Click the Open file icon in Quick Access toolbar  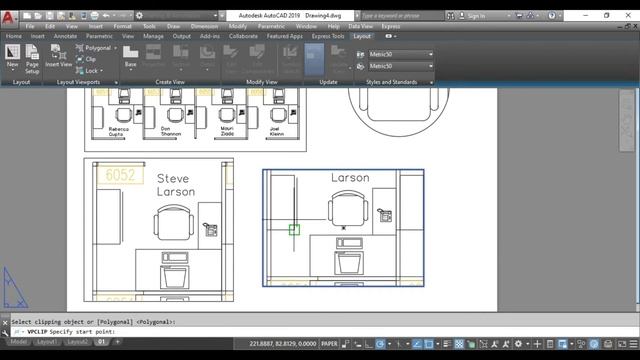point(38,16)
